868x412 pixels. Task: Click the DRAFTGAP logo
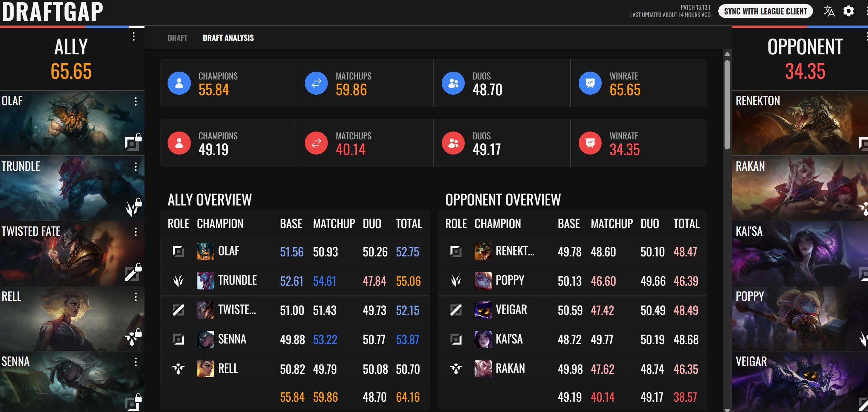53,12
